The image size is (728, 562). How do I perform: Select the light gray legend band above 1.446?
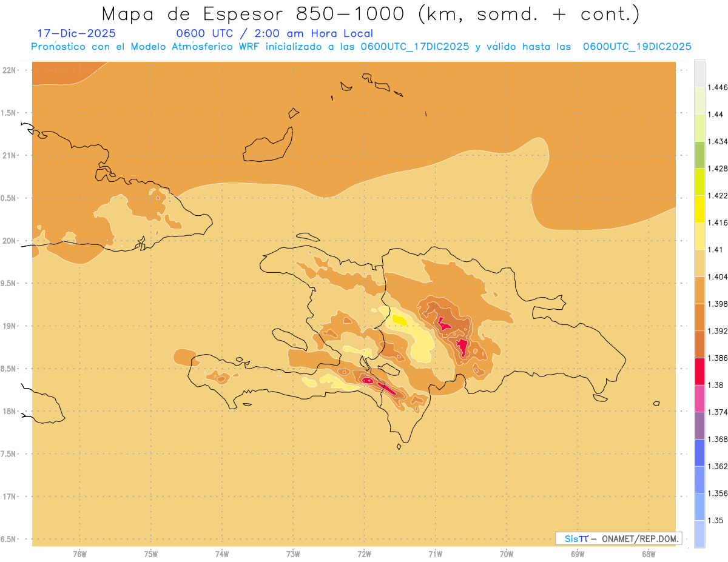tap(699, 73)
